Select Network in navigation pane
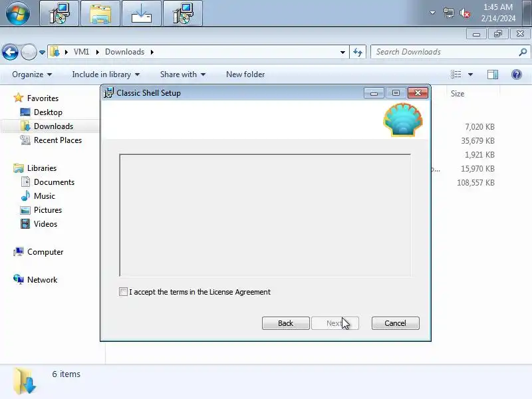The height and width of the screenshot is (399, 532). coord(42,280)
